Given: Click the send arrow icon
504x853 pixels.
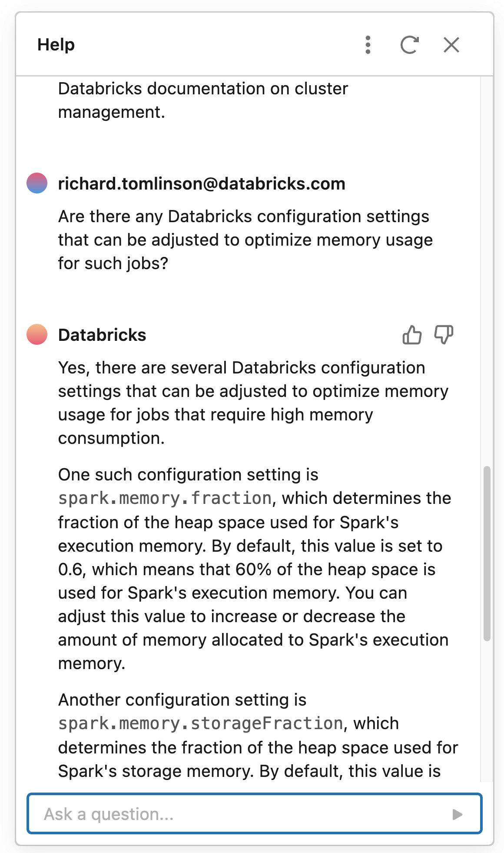Looking at the screenshot, I should point(457,814).
